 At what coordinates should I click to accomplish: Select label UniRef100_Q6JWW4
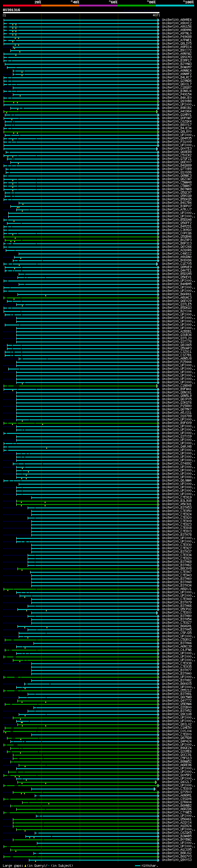(x=177, y=481)
